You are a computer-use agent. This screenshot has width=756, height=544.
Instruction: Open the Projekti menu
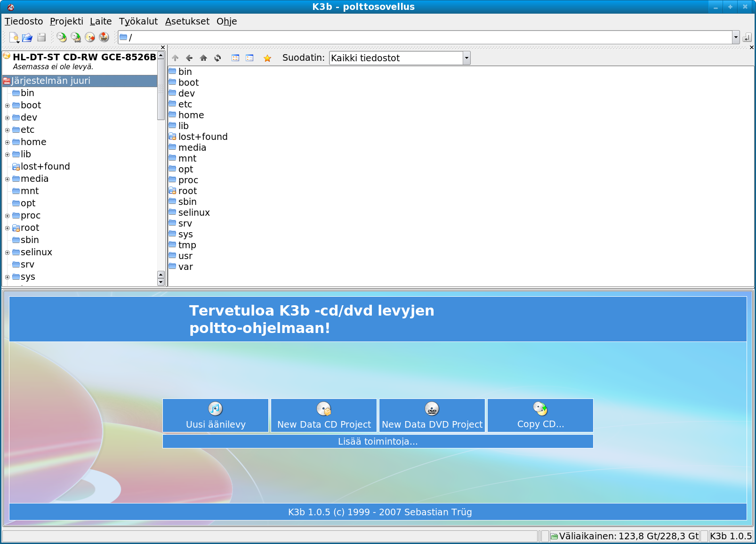(x=66, y=21)
